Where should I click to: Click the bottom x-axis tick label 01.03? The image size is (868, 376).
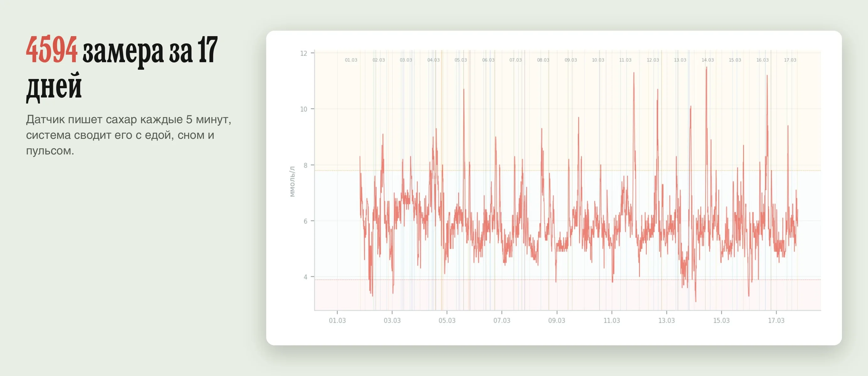point(337,321)
